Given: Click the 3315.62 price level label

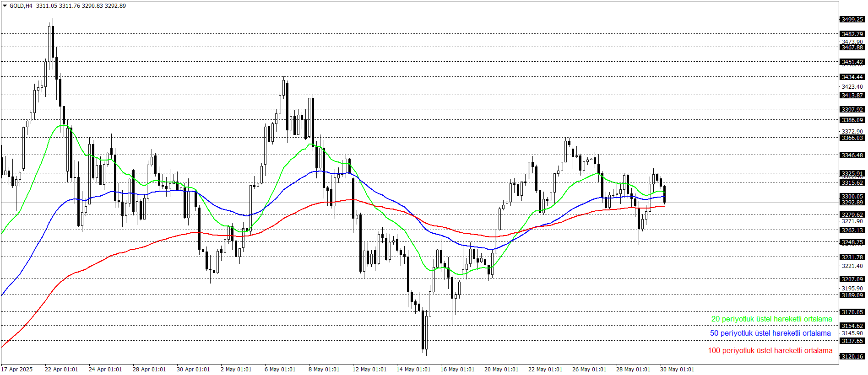Looking at the screenshot, I should (852, 182).
